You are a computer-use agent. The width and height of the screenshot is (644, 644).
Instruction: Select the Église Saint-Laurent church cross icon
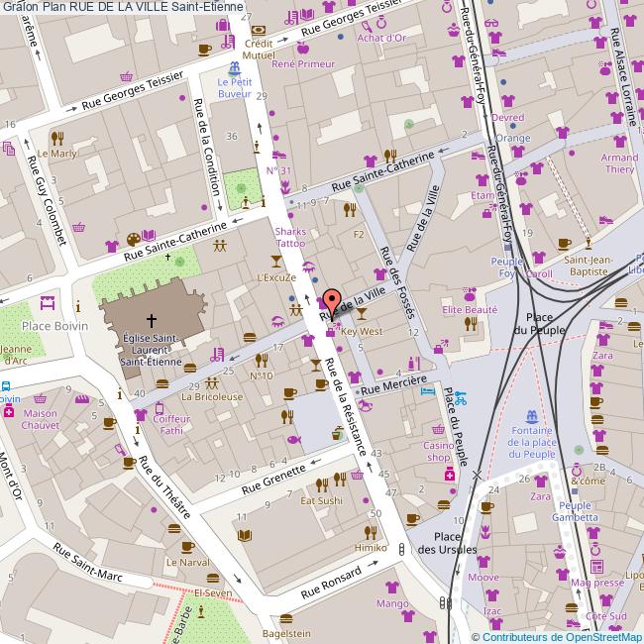pyautogui.click(x=152, y=320)
